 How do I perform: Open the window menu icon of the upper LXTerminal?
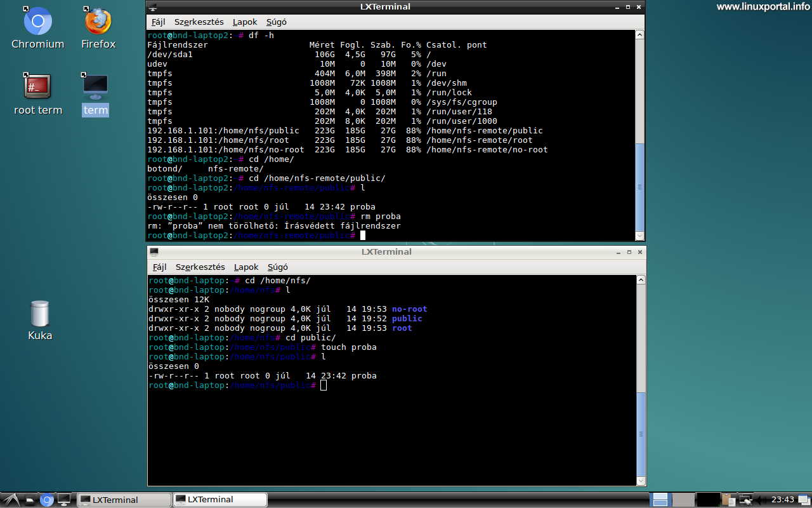152,7
